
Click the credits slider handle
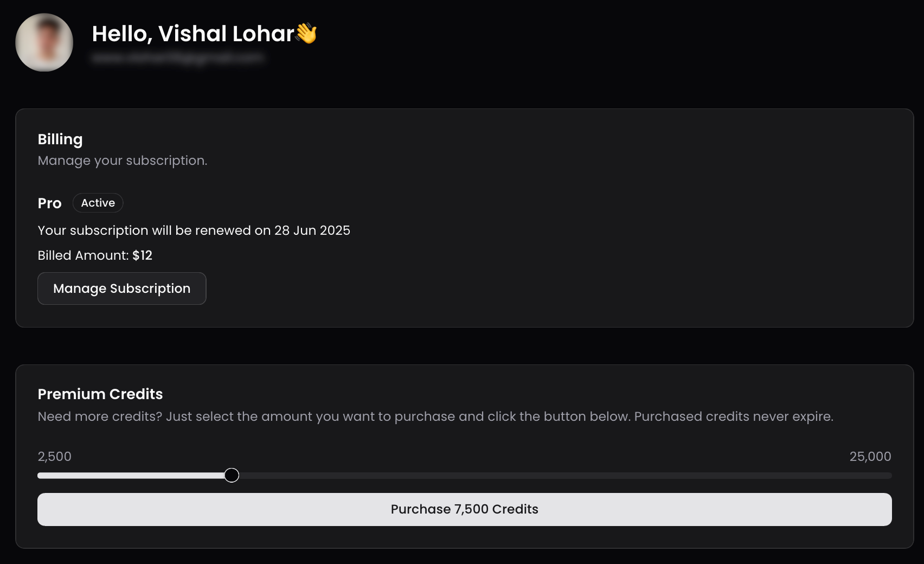pyautogui.click(x=232, y=476)
